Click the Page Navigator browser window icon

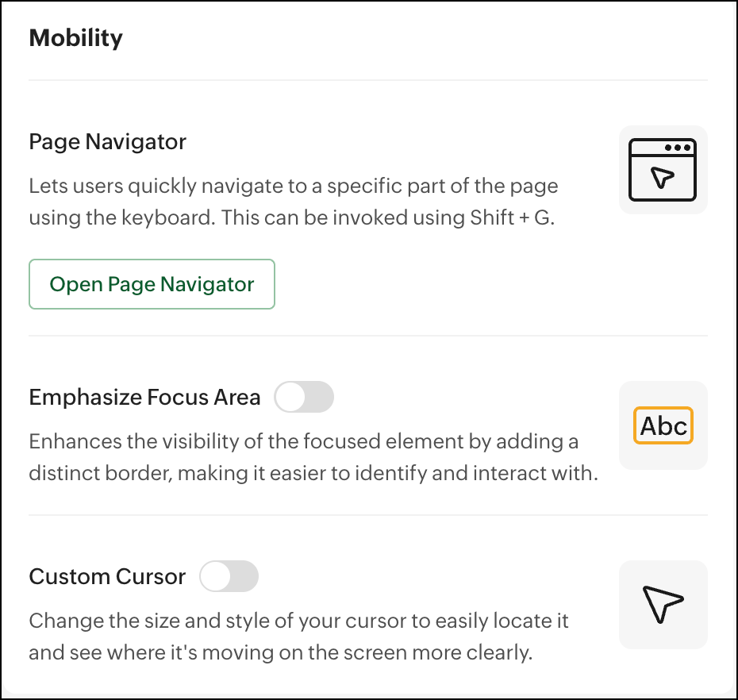pyautogui.click(x=663, y=170)
